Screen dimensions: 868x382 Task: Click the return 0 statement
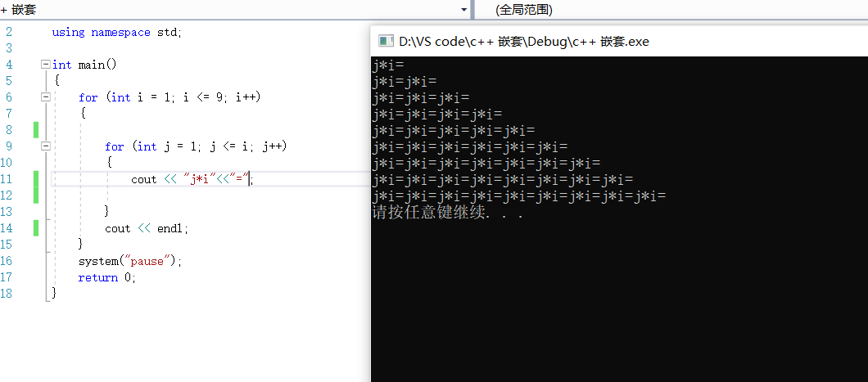pos(106,277)
